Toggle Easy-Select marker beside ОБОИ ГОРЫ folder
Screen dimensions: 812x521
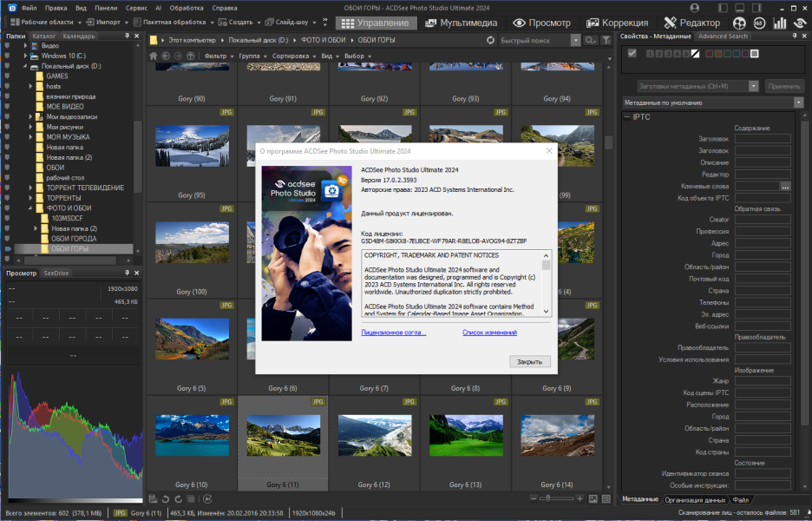[7, 249]
